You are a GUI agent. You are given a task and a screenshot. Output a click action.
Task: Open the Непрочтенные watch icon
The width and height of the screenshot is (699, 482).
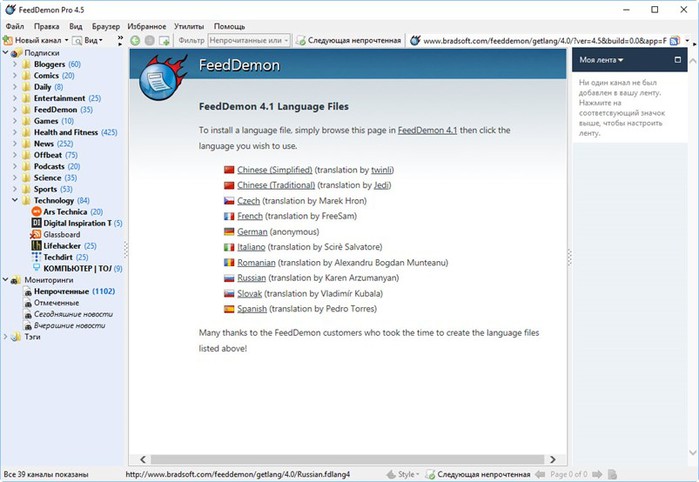[28, 292]
